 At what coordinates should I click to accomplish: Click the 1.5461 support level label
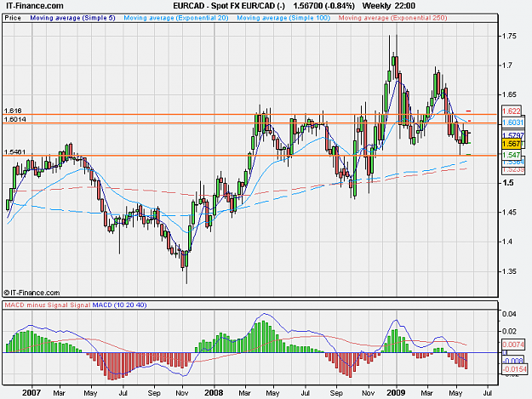(14, 151)
